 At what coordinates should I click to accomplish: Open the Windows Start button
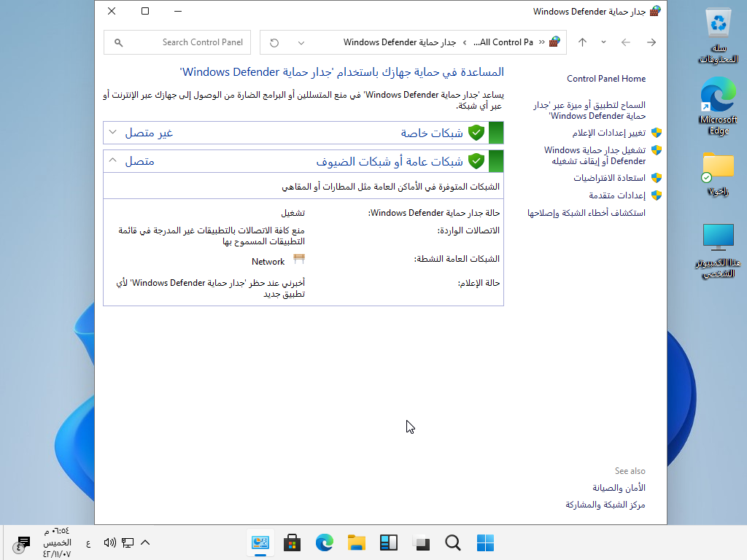485,542
